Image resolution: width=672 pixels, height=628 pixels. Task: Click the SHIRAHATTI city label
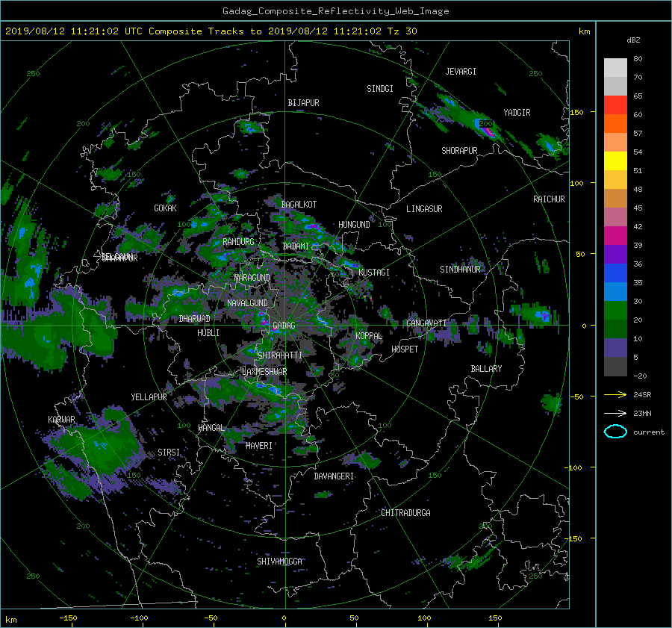pos(280,355)
